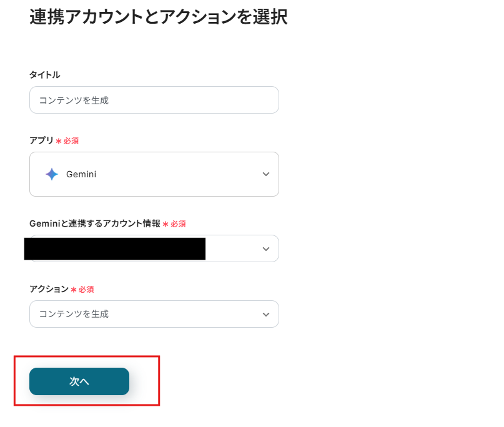Open the redacted account selection box
Screen dimensions: 504x427
(115, 248)
